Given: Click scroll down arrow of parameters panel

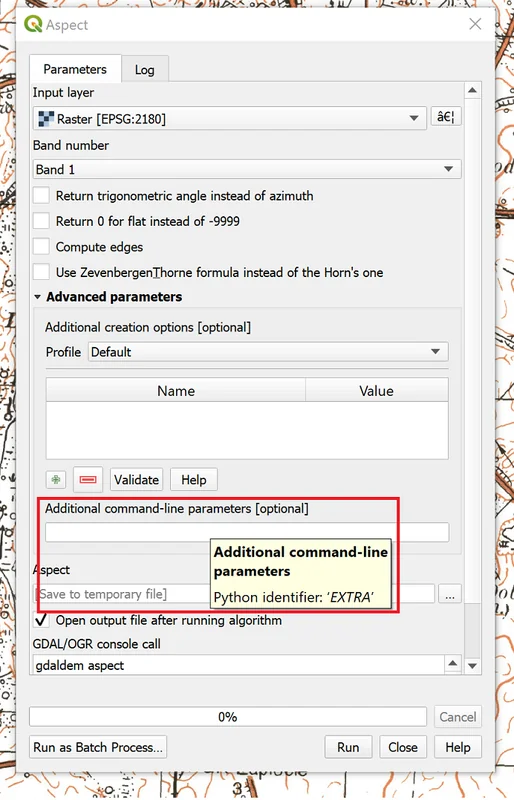Looking at the screenshot, I should (x=472, y=666).
